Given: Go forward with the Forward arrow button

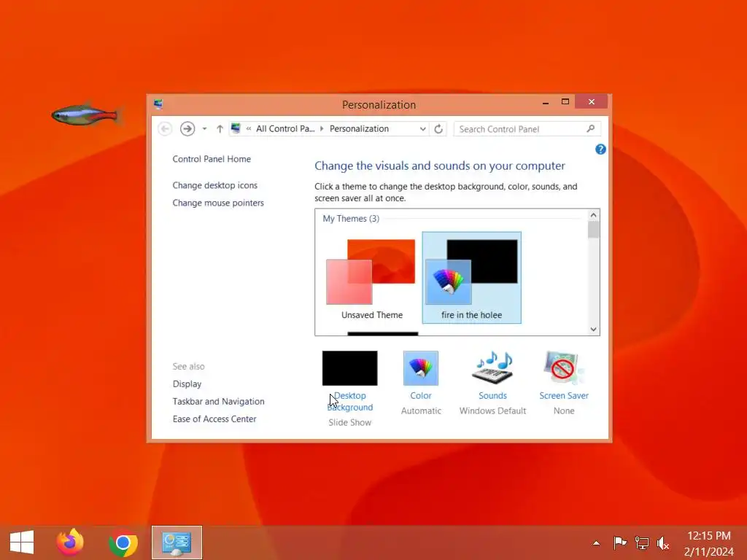Looking at the screenshot, I should tap(187, 128).
